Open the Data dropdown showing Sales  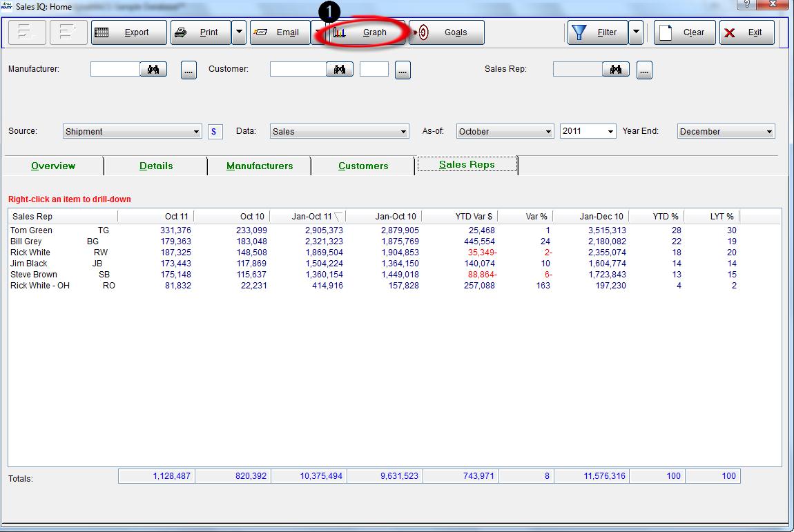[x=339, y=132]
